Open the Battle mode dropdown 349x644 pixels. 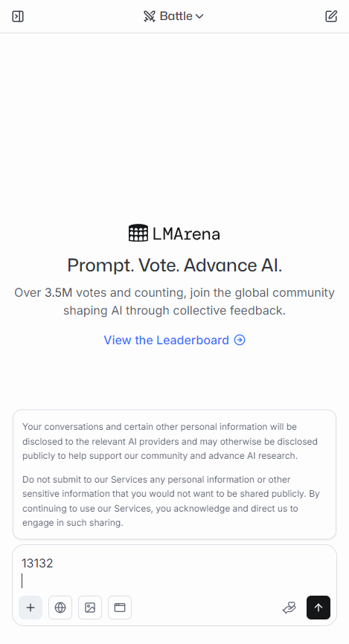[173, 16]
